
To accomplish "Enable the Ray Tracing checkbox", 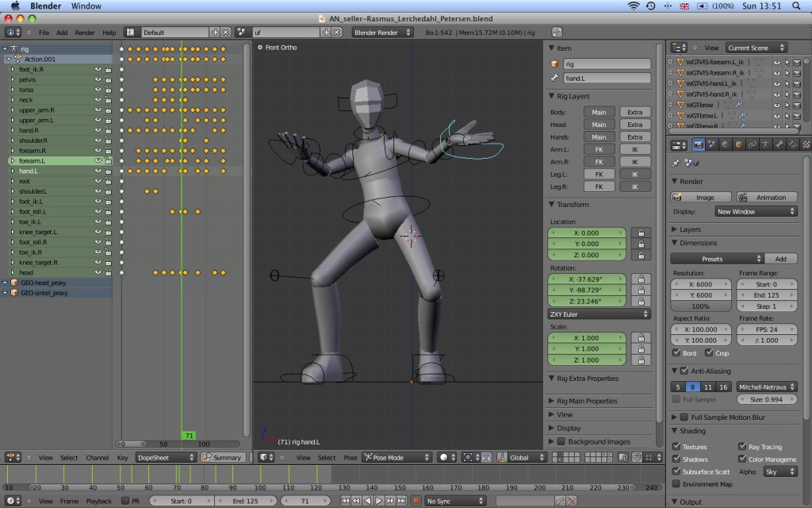I will click(x=742, y=447).
